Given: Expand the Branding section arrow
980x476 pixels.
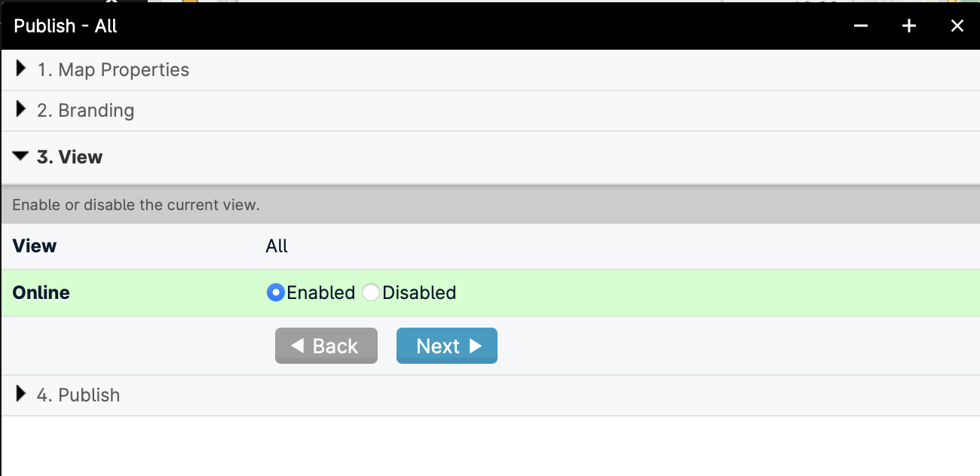Looking at the screenshot, I should 21,110.
